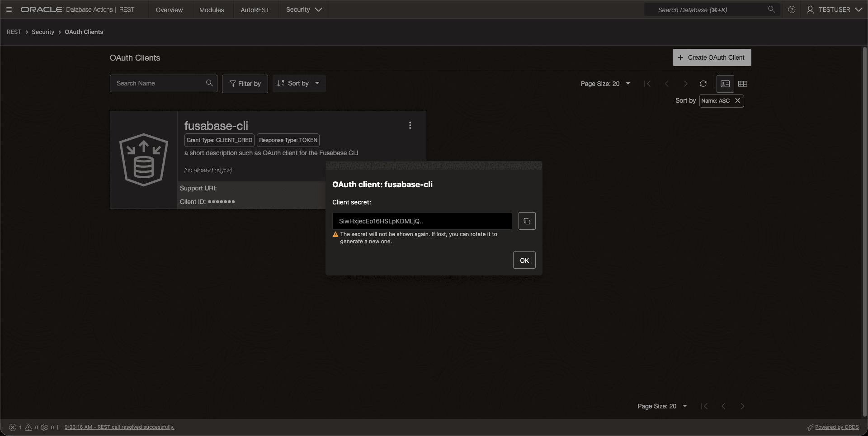
Task: Go to previous page in top pager
Action: [666, 84]
